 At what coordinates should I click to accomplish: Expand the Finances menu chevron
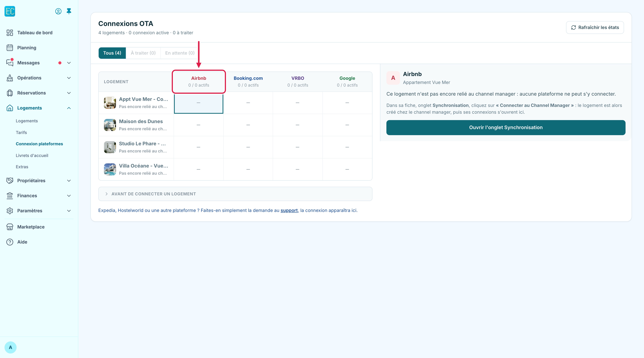coord(69,196)
